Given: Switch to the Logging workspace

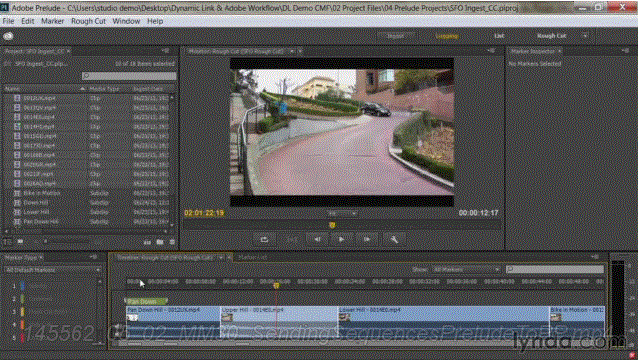Looking at the screenshot, I should pos(447,36).
